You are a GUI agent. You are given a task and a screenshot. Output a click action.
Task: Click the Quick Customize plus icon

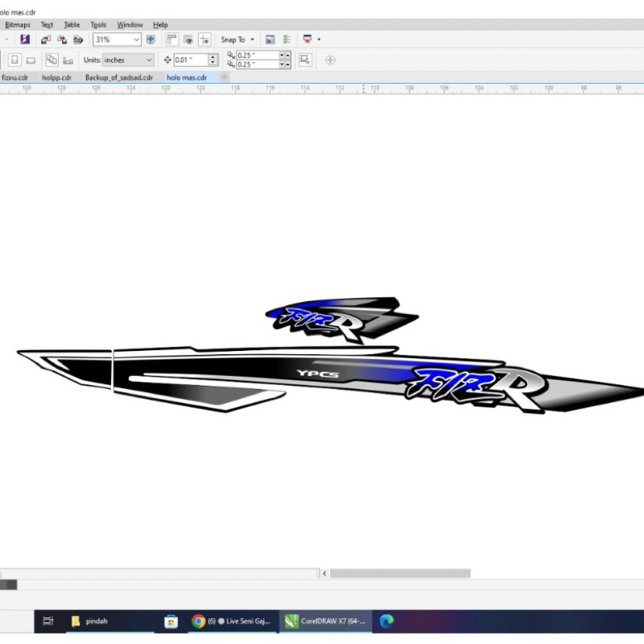pyautogui.click(x=330, y=60)
